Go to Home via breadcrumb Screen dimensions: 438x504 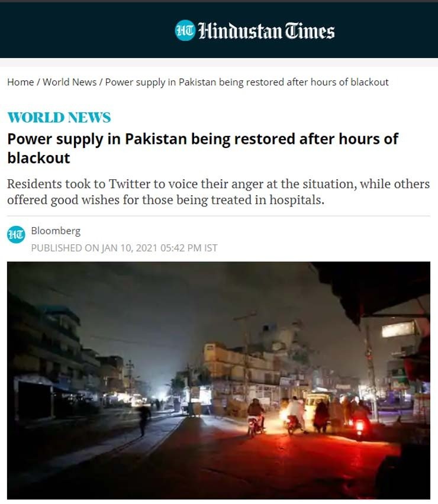click(20, 82)
